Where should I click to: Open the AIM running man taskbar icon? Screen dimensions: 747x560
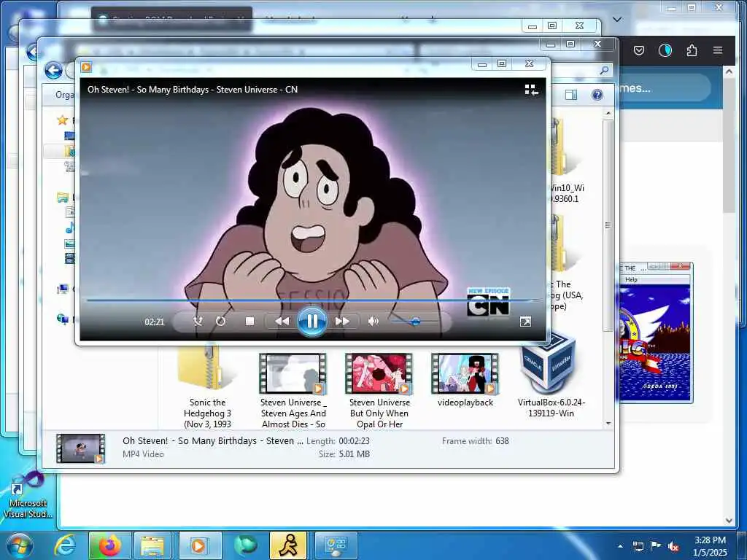tap(289, 545)
